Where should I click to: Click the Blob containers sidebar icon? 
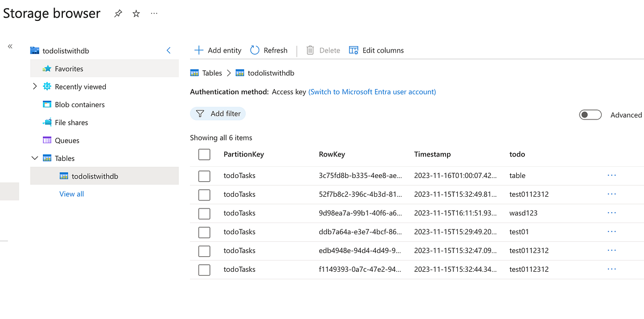point(46,105)
